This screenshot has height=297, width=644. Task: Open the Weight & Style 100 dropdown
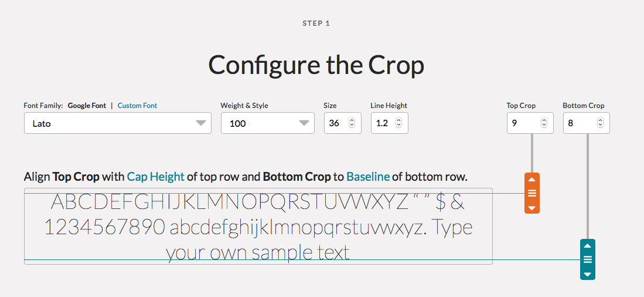click(x=268, y=123)
